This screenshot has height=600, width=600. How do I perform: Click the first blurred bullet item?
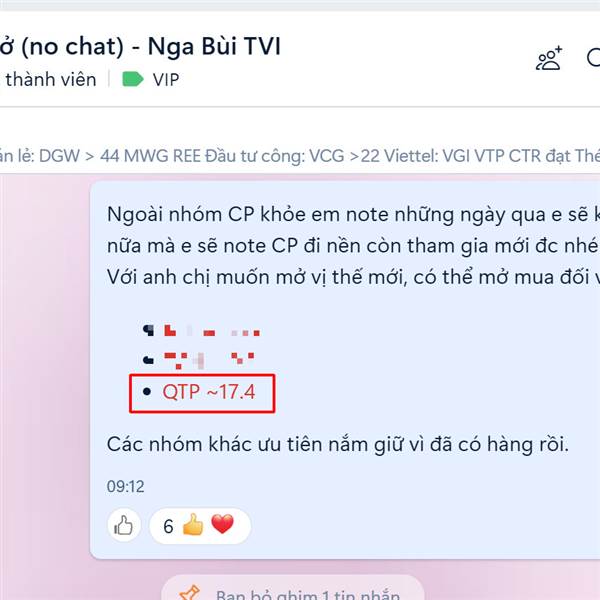pos(201,331)
